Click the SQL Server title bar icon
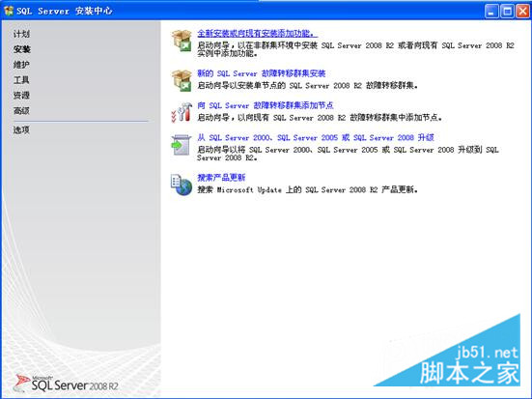 point(9,11)
